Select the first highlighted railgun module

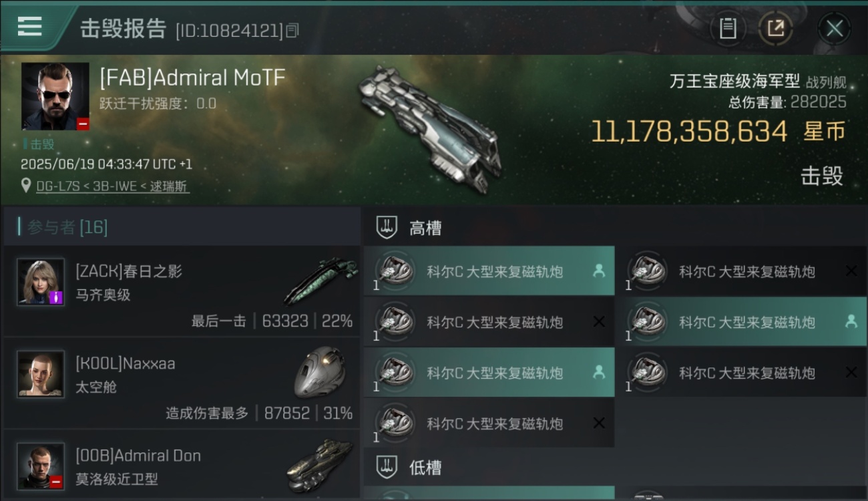(489, 271)
